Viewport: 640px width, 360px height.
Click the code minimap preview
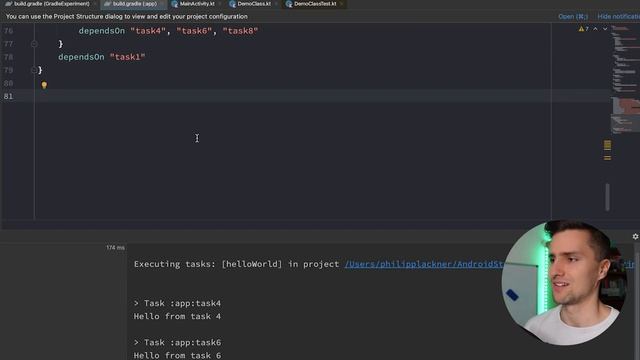[625, 80]
